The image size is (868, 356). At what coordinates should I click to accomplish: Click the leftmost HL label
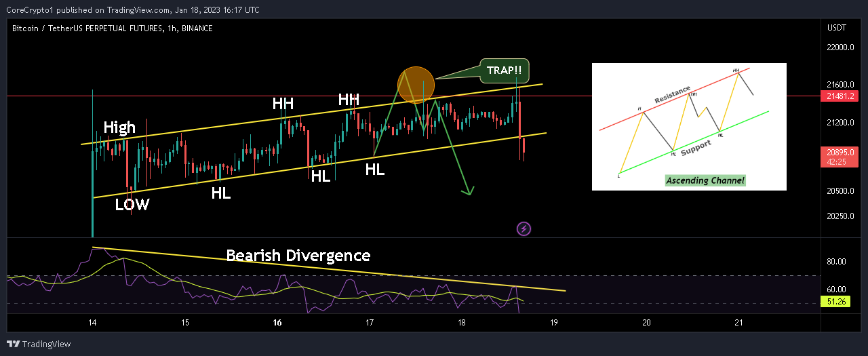220,193
